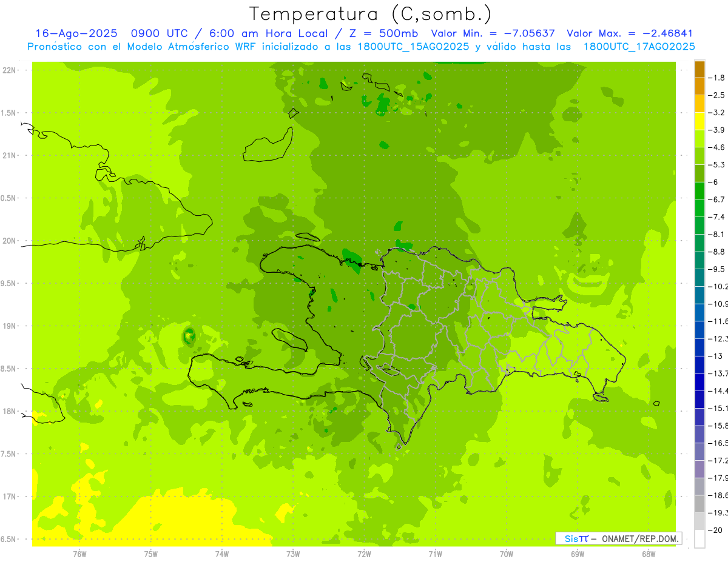Click the "22N" latitude label
Image resolution: width=728 pixels, height=562 pixels.
click(x=9, y=70)
